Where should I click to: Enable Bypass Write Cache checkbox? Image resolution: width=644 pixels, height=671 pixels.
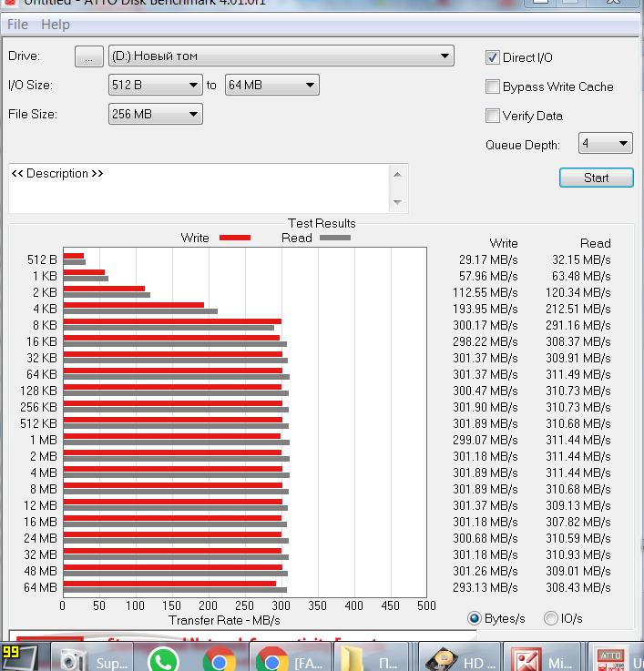pyautogui.click(x=493, y=86)
